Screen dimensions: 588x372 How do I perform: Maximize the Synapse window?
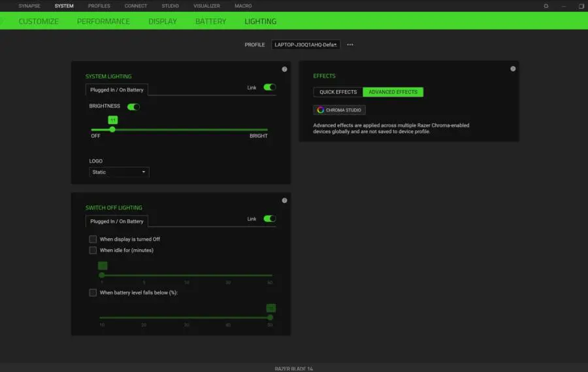[x=581, y=6]
